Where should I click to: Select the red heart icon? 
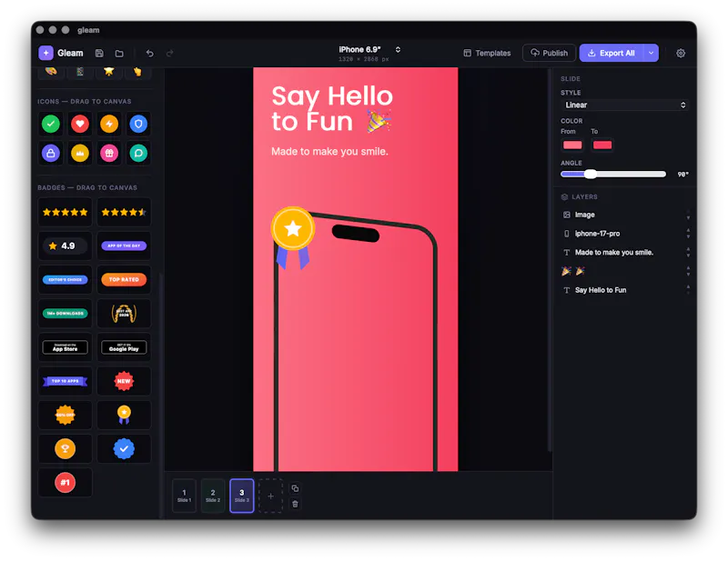tap(80, 124)
